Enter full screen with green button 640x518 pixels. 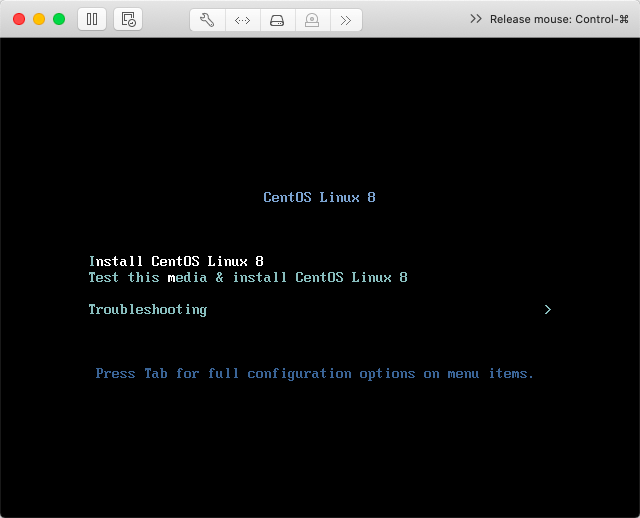click(59, 19)
